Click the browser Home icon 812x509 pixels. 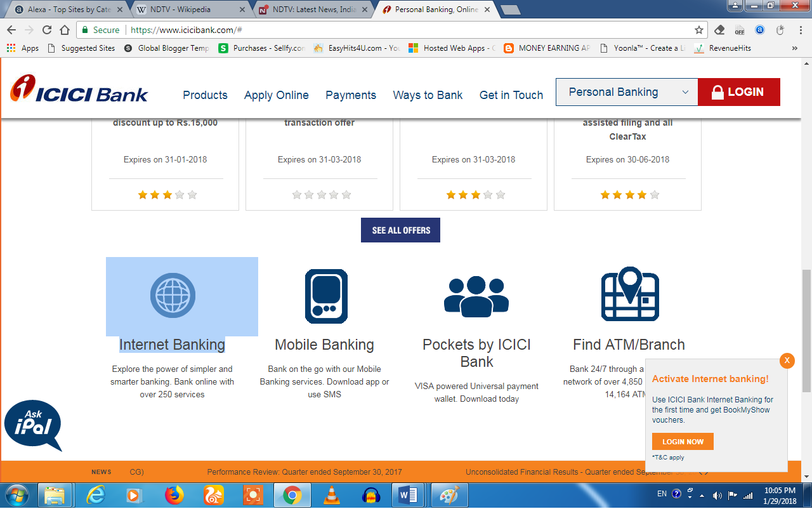coord(65,30)
